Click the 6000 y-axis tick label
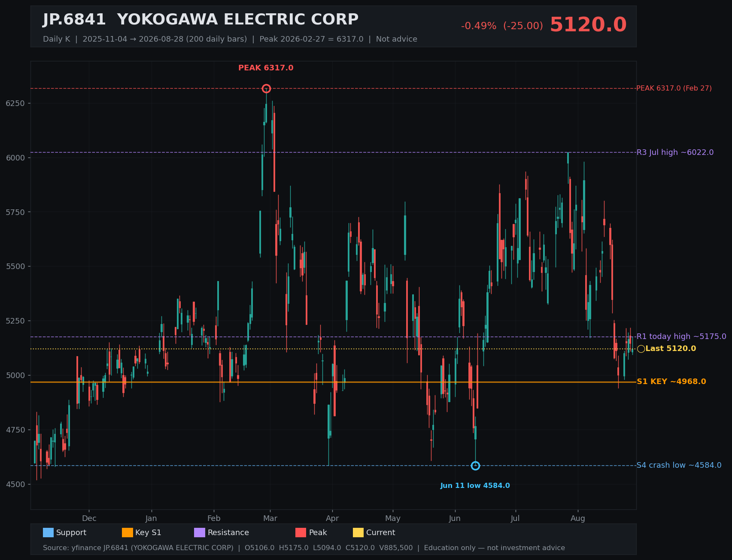 [x=15, y=158]
